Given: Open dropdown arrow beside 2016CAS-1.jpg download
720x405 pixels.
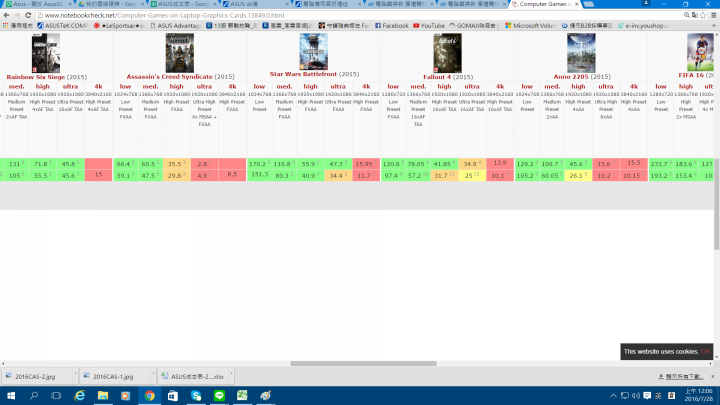Looking at the screenshot, I should click(x=153, y=374).
